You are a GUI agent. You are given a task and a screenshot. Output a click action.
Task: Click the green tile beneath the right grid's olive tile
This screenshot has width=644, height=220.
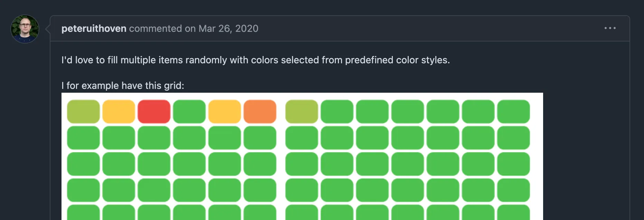point(302,138)
